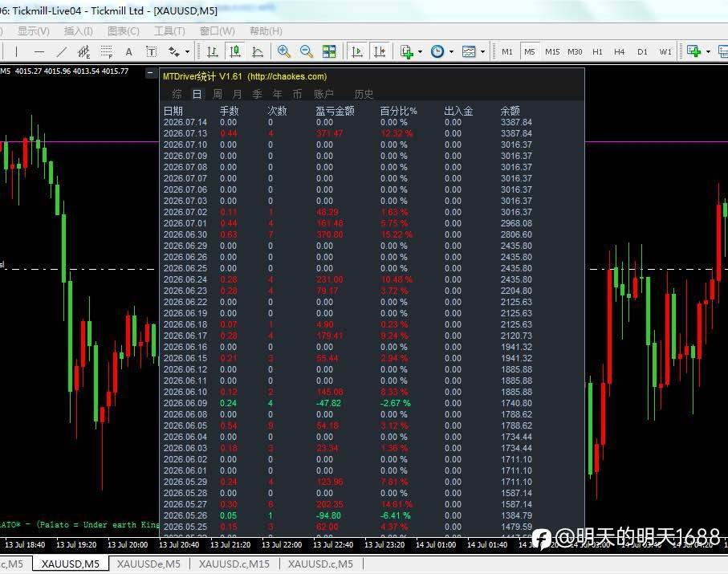Select the text label tool
This screenshot has width=728, height=574.
152,51
